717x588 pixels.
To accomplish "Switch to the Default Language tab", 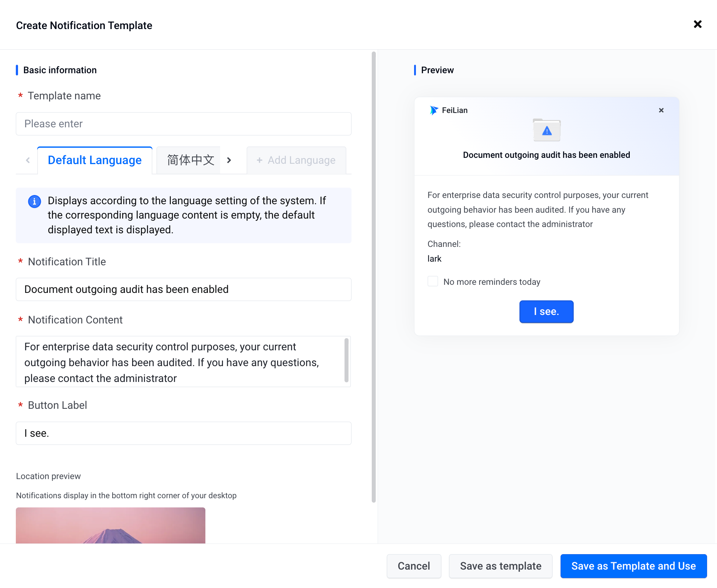I will pos(95,160).
